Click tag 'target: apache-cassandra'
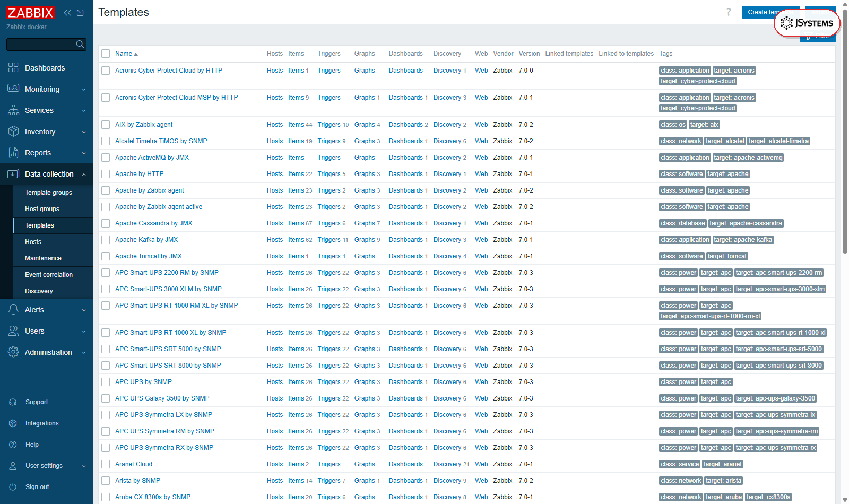The image size is (849, 504). click(x=746, y=223)
